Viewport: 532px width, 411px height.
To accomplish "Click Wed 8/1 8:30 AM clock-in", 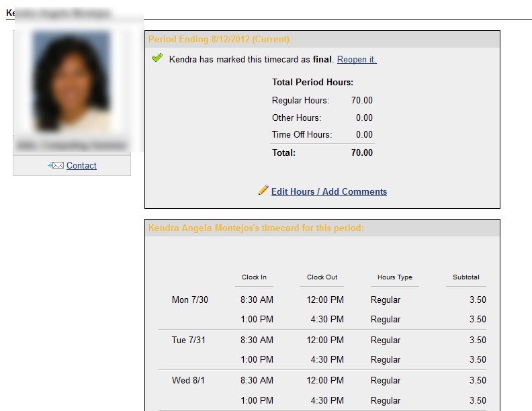I will point(257,381).
